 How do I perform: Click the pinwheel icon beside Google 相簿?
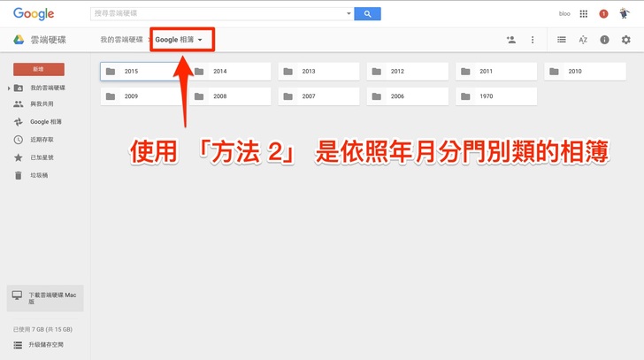pos(18,122)
